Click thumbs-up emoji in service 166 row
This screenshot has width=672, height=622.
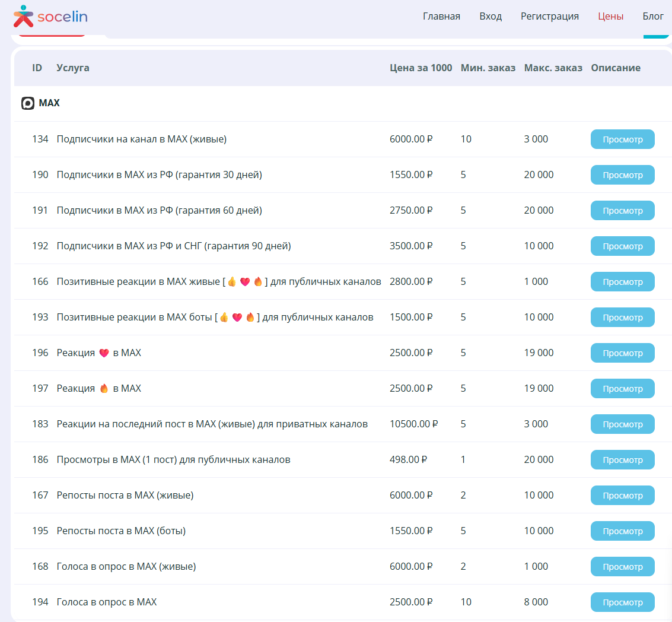(232, 282)
